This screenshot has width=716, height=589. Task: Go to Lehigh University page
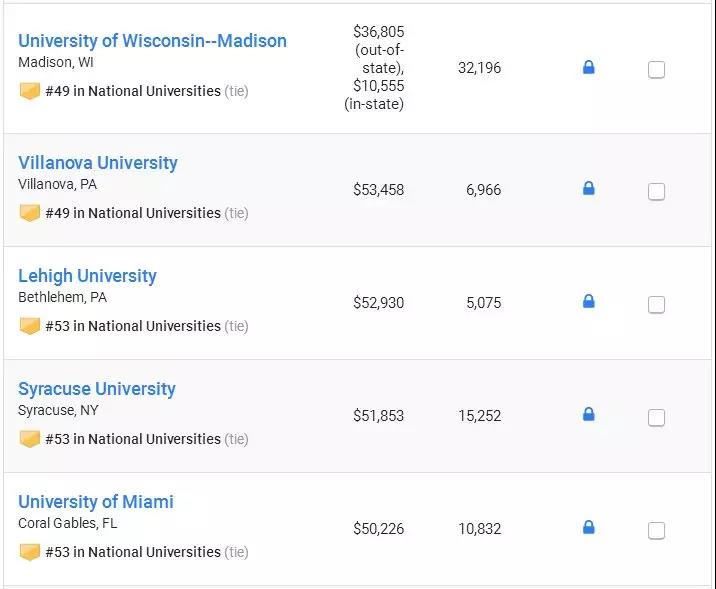pos(87,276)
